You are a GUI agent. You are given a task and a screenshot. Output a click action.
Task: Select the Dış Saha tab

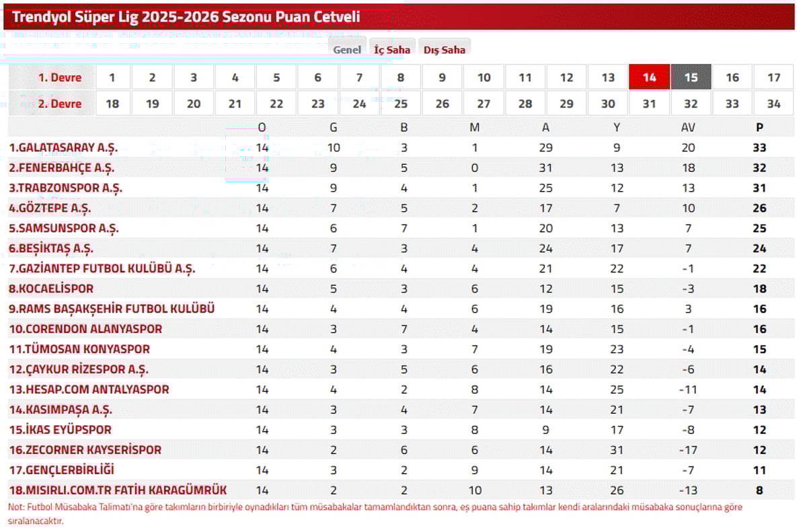tap(445, 49)
